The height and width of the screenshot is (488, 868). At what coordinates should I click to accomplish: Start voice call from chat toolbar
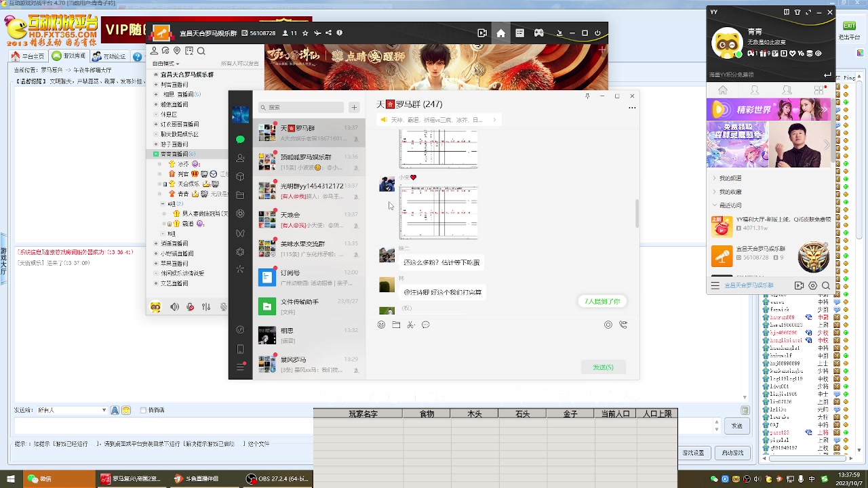tap(623, 325)
